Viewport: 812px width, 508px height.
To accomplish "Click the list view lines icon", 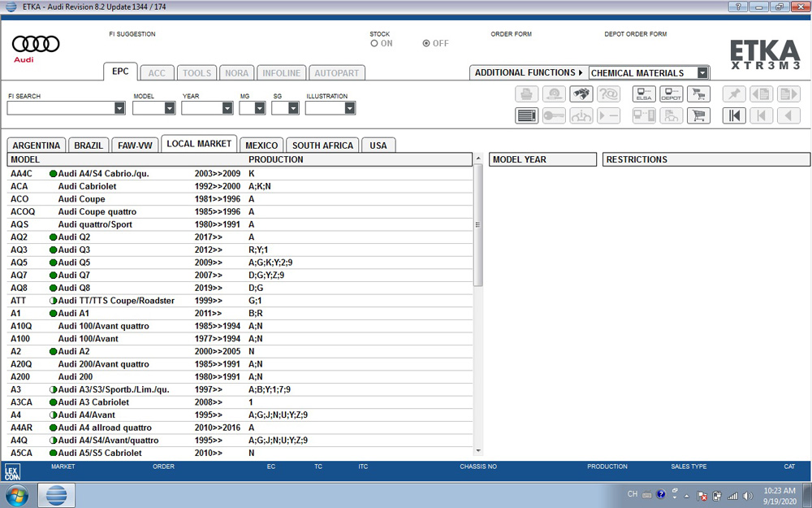I will [x=527, y=115].
